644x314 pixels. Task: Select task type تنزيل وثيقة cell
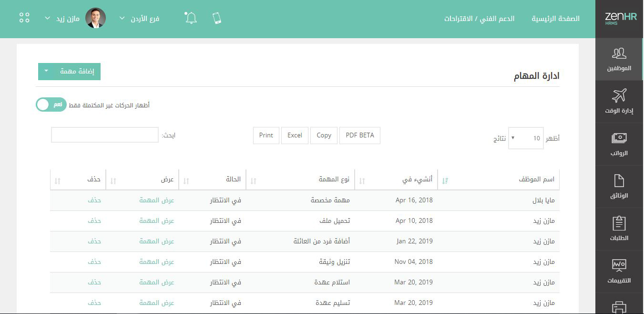coord(335,262)
